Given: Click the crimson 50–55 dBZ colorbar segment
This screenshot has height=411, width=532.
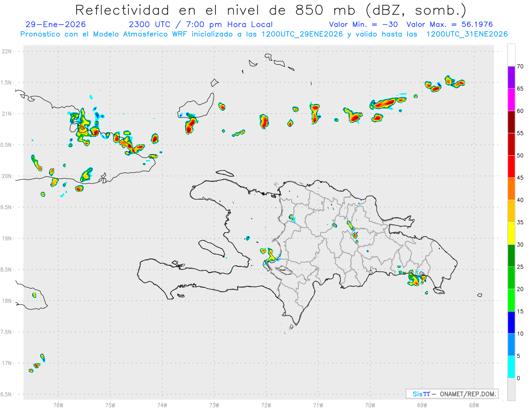Looking at the screenshot, I should [x=511, y=145].
